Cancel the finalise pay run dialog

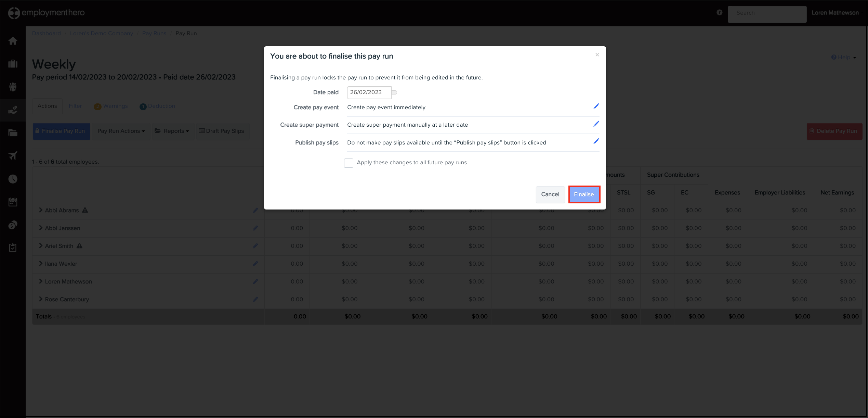pyautogui.click(x=550, y=194)
